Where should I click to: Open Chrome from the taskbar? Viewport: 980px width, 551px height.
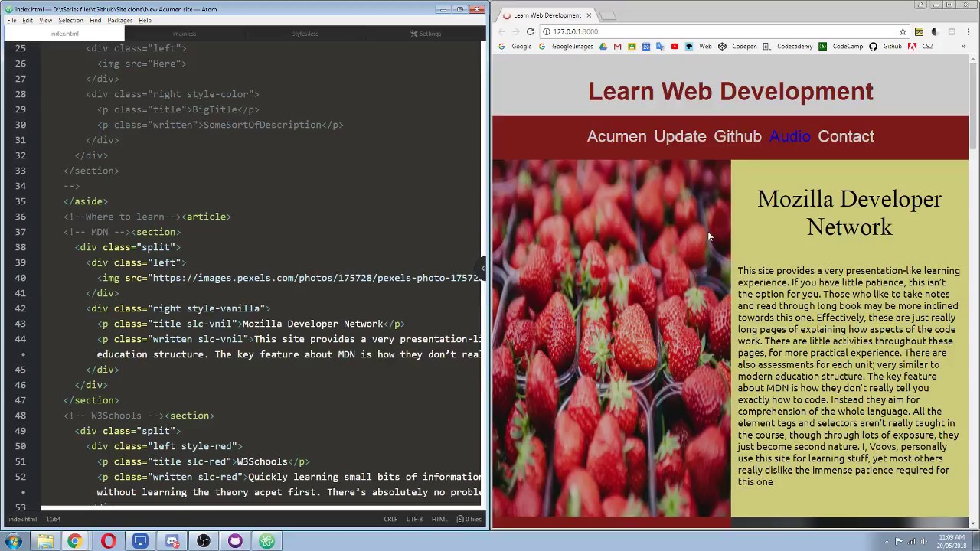[x=74, y=541]
